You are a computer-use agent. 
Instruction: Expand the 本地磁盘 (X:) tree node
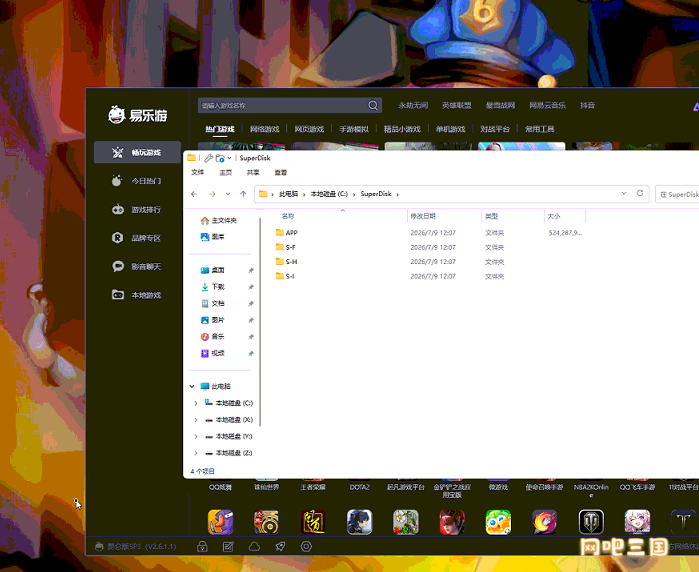[196, 420]
